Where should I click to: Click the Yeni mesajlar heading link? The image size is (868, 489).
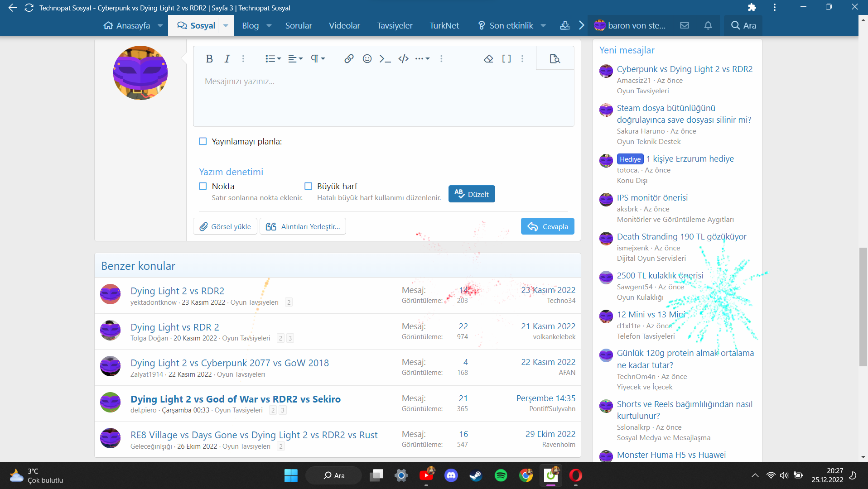(627, 50)
